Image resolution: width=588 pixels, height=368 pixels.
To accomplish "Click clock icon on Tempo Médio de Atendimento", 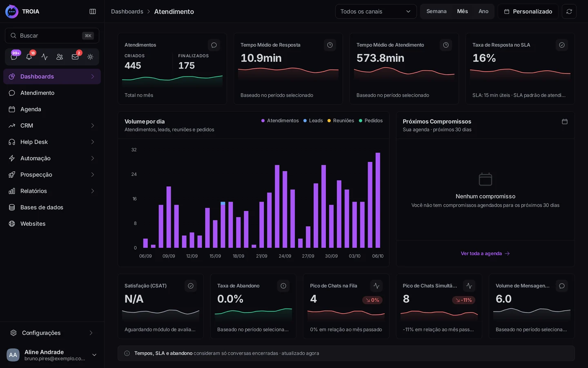I will pyautogui.click(x=446, y=45).
